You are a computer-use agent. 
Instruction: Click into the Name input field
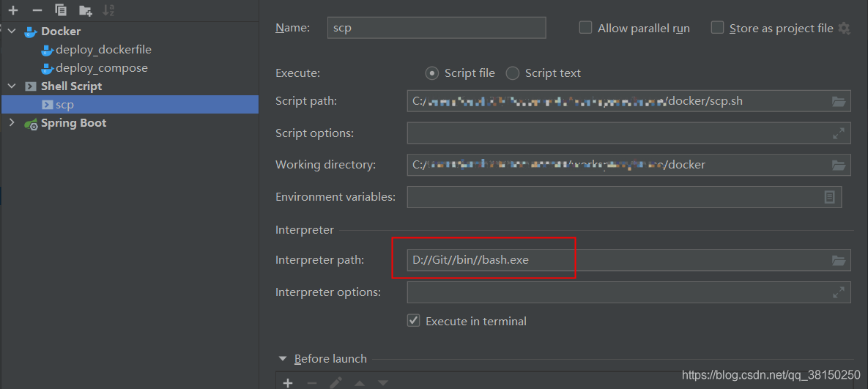437,28
